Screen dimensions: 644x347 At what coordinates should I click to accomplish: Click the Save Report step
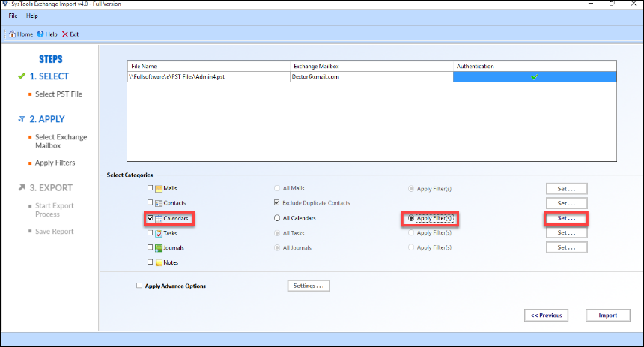click(x=54, y=232)
